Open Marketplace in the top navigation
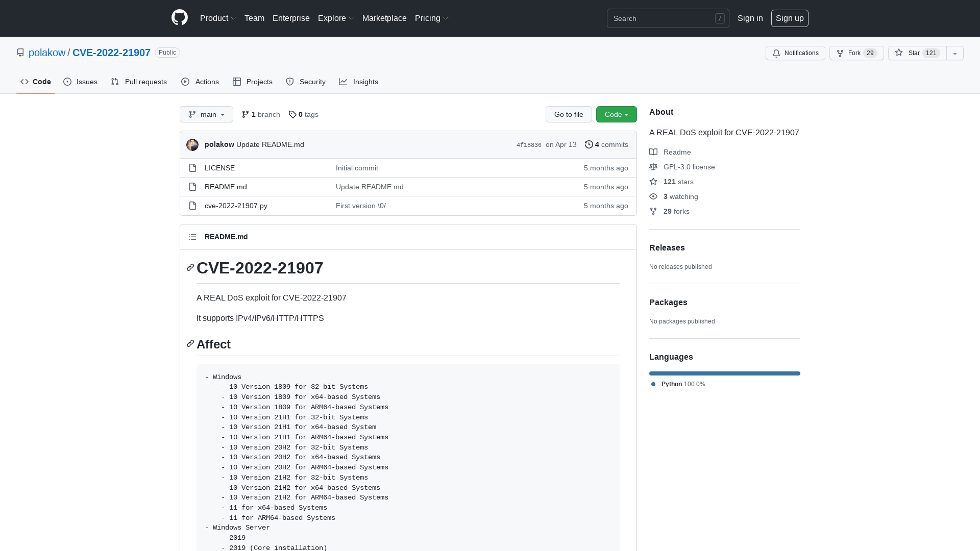980x551 pixels. [x=384, y=18]
